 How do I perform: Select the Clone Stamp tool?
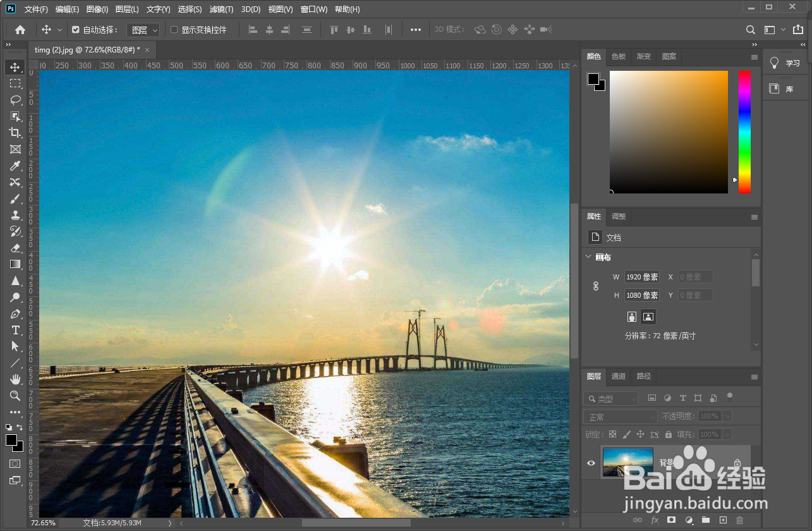[x=15, y=215]
